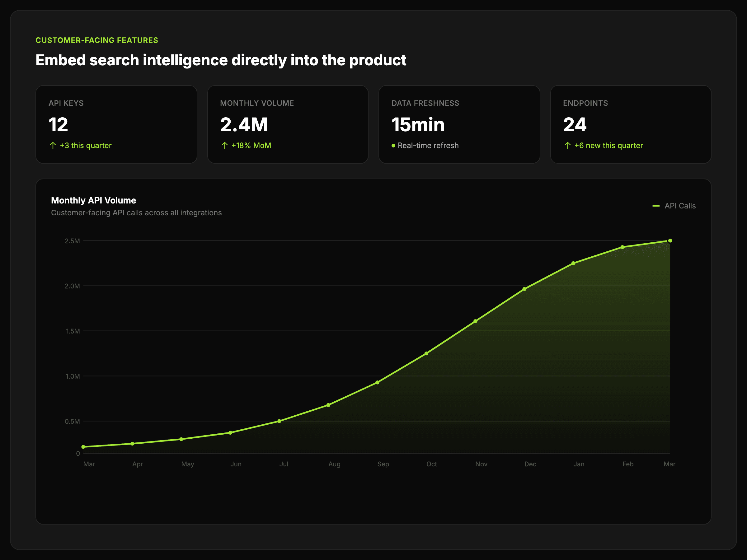This screenshot has width=747, height=560.
Task: Click the Oct data point on the line
Action: point(426,353)
